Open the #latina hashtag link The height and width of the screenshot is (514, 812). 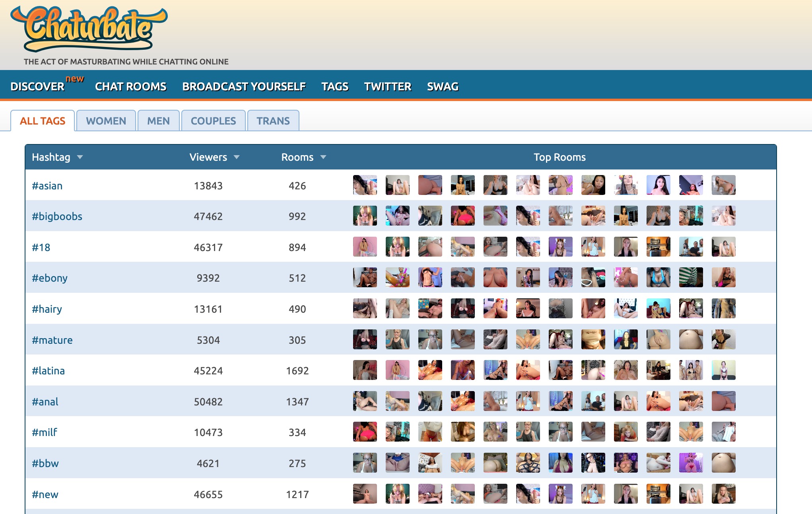tap(48, 371)
